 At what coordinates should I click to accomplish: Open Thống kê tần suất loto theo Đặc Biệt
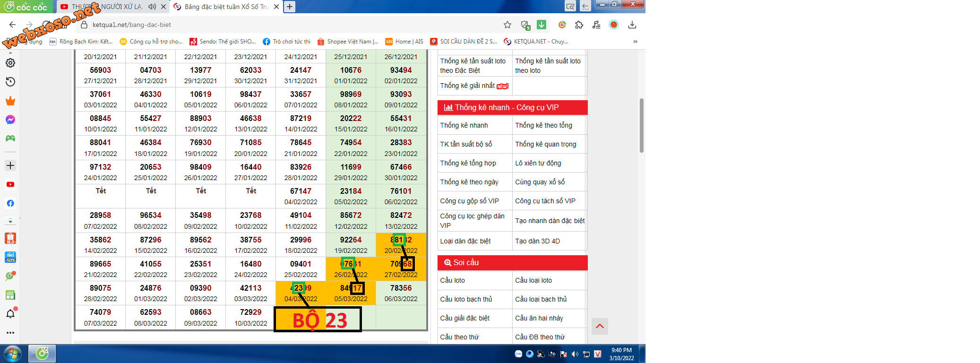tap(473, 66)
